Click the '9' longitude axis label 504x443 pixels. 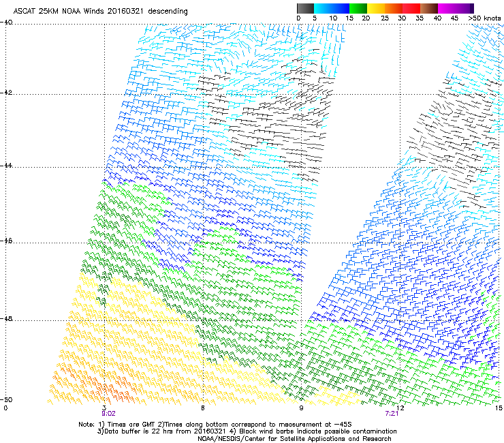tap(301, 408)
